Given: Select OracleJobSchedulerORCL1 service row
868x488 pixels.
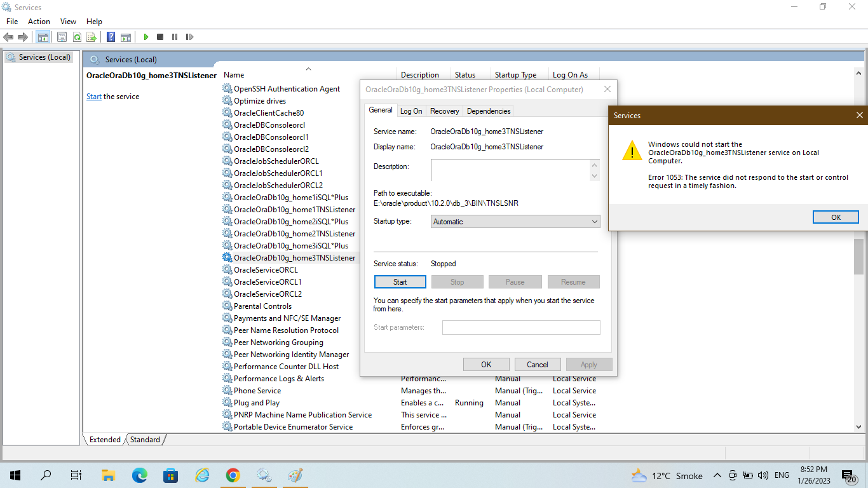Looking at the screenshot, I should click(x=278, y=173).
